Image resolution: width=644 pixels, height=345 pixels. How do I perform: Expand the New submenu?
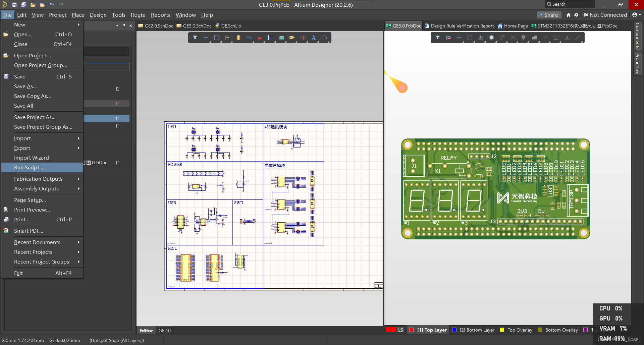[42, 24]
